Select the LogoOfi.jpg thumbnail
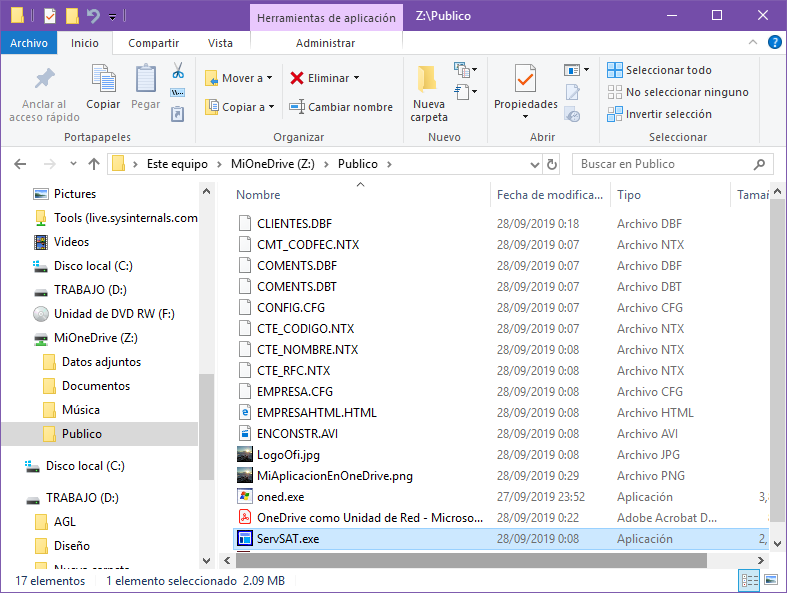The width and height of the screenshot is (787, 593). [x=244, y=455]
